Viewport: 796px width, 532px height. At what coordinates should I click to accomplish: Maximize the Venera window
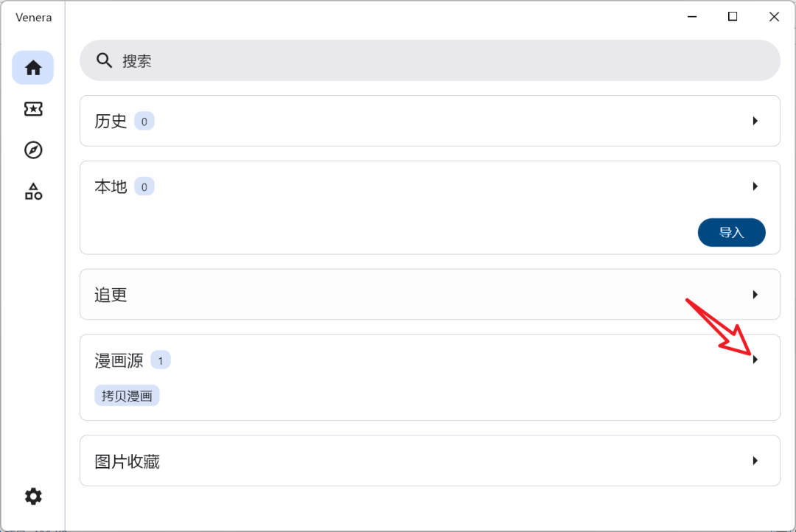(x=733, y=16)
